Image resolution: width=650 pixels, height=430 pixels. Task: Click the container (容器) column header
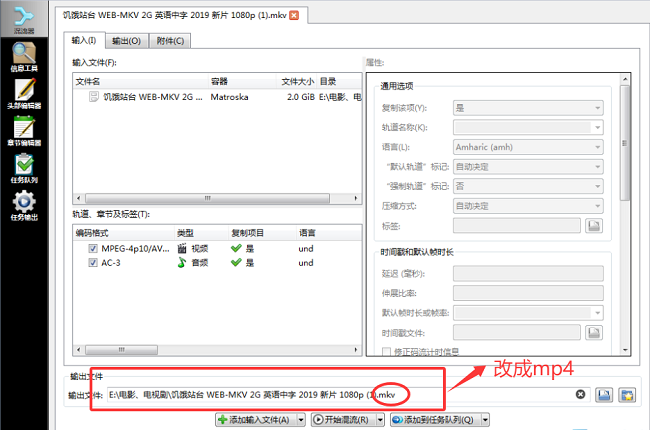242,81
